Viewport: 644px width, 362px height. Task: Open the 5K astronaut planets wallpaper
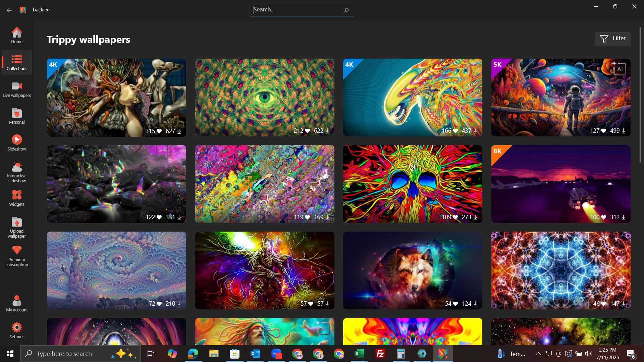coord(561,98)
